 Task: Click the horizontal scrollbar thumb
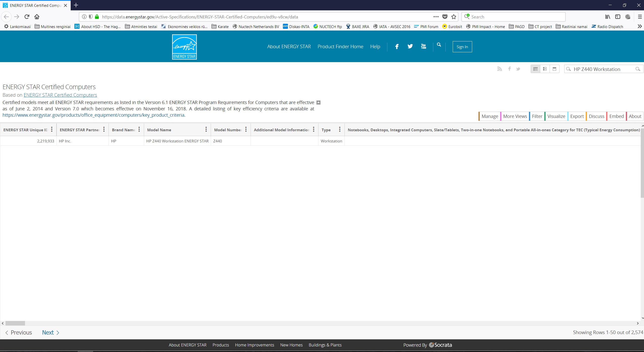pos(15,323)
